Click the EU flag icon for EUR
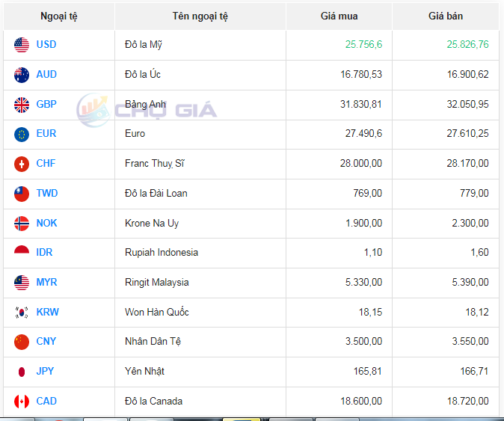 [x=22, y=134]
